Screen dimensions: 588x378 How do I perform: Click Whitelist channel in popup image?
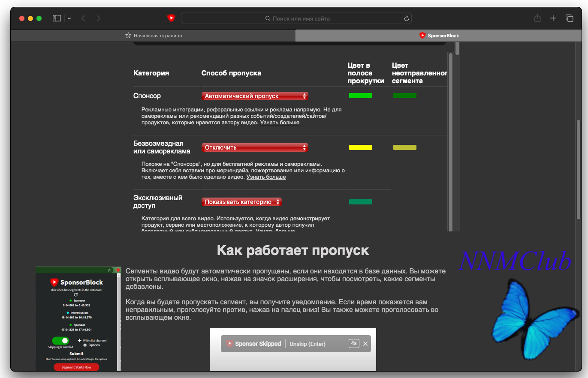[92, 340]
